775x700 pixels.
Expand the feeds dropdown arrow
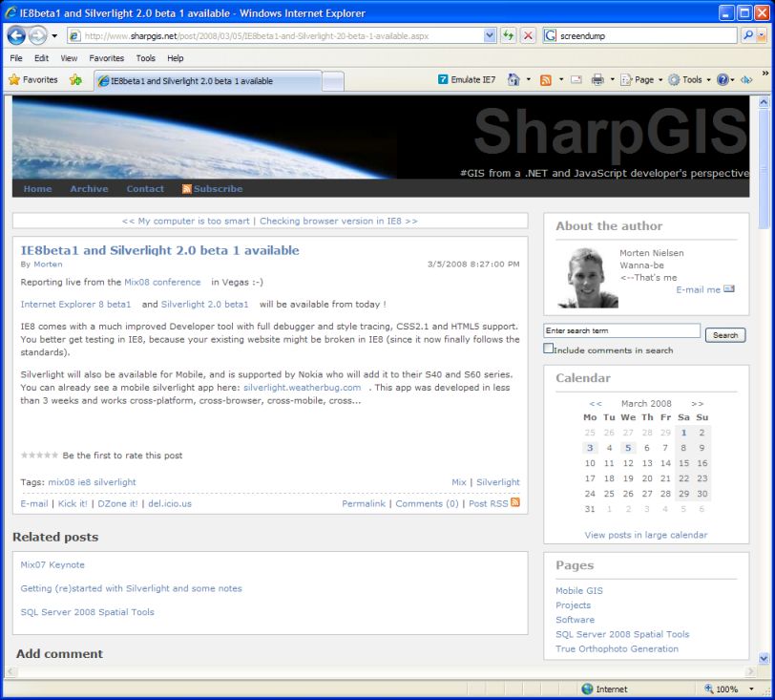tap(561, 79)
